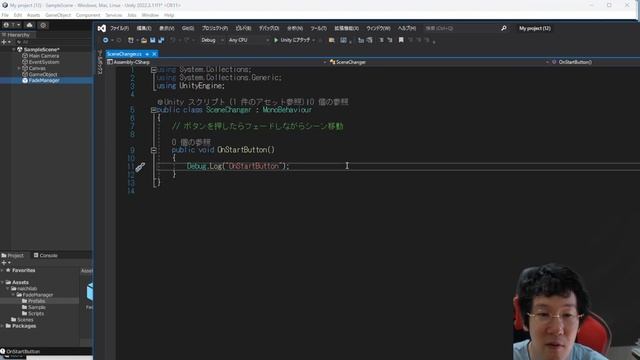Collapse the SampleScene hierarchy node
The image size is (640, 360).
click(x=13, y=49)
